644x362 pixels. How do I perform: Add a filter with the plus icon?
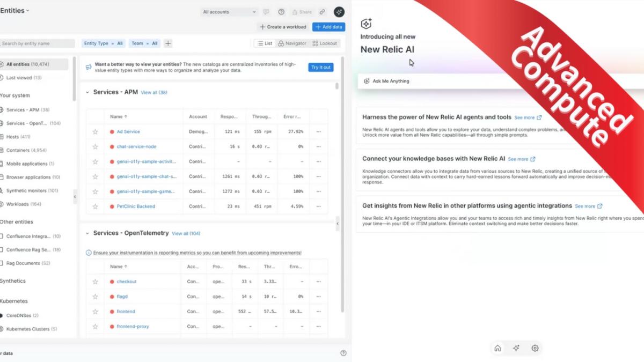[168, 43]
